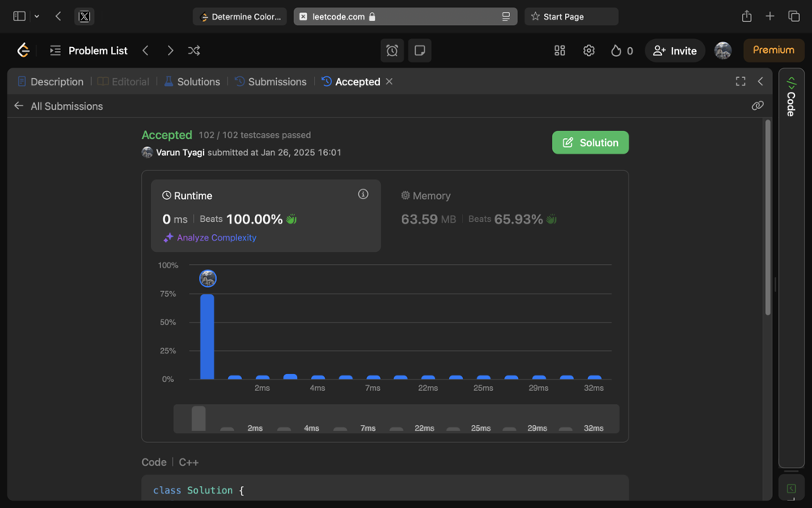
Task: Collapse the left panel chevron
Action: (x=760, y=81)
